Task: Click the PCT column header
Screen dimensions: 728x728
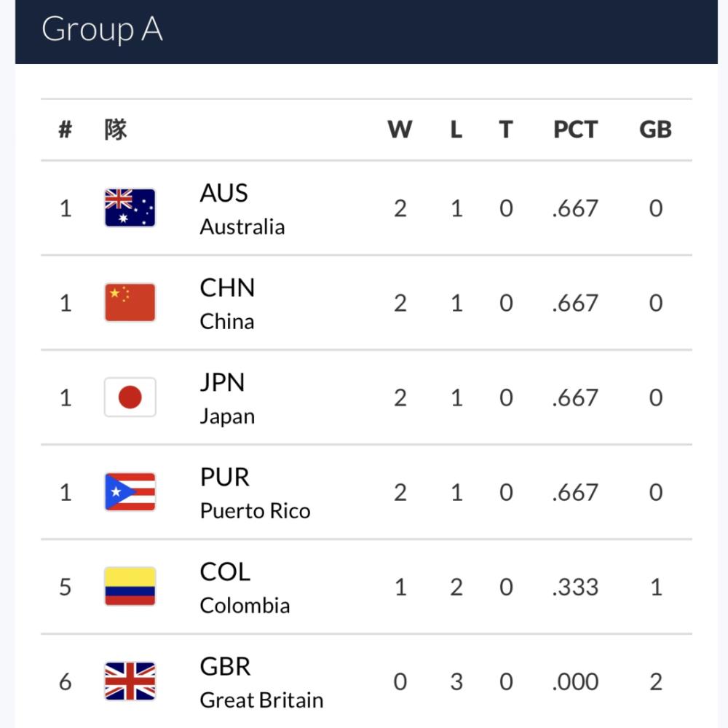Action: coord(576,130)
